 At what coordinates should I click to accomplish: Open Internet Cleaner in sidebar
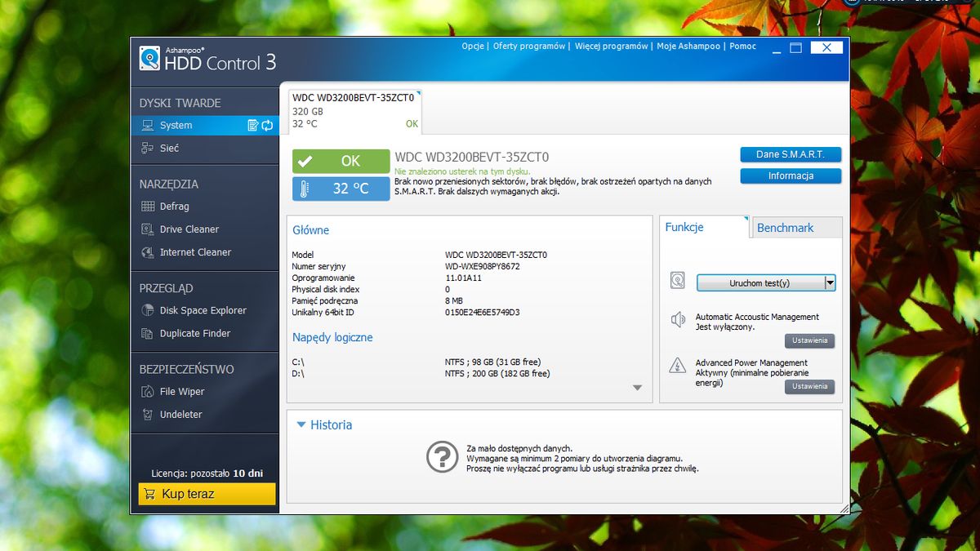pyautogui.click(x=195, y=252)
